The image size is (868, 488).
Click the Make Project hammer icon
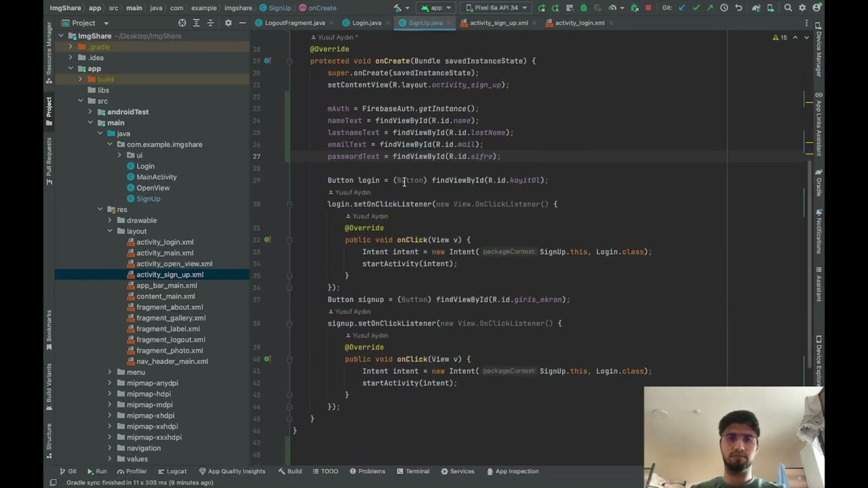397,8
